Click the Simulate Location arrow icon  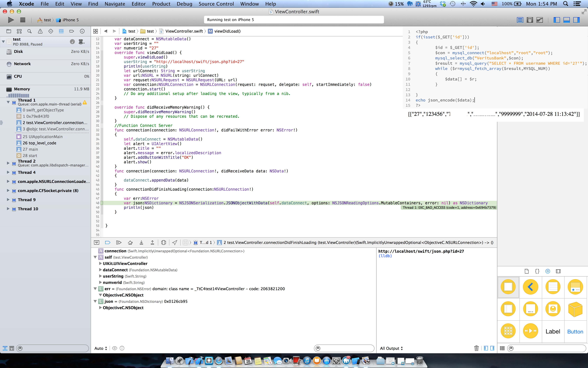[175, 242]
